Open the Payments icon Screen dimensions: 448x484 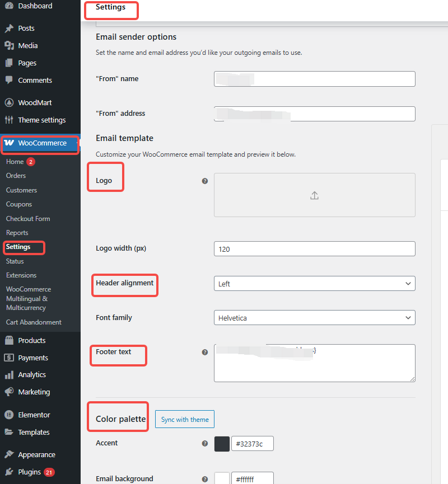click(9, 358)
